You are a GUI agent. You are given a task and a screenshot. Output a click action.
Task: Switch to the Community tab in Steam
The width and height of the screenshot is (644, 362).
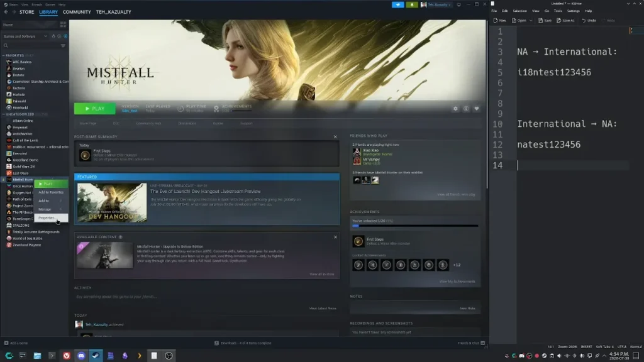point(77,12)
